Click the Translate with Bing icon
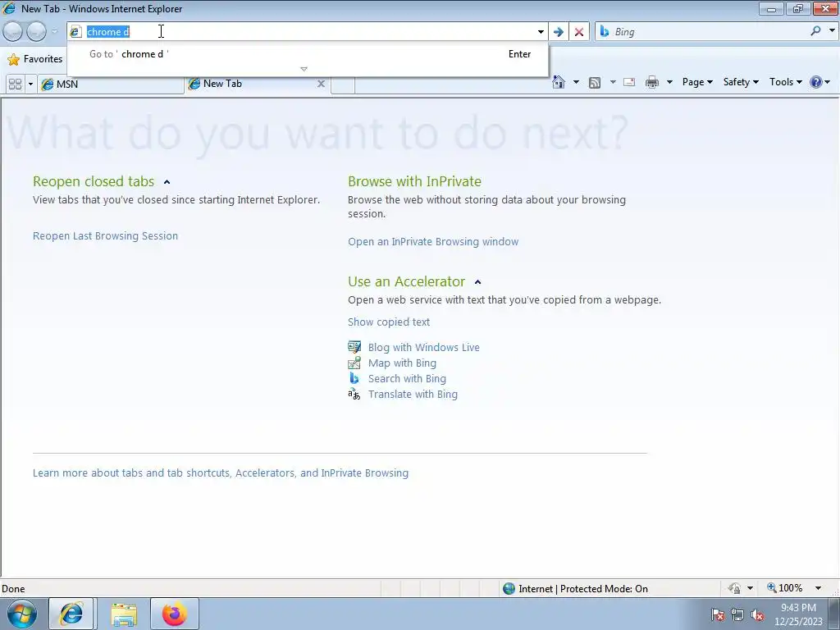840x630 pixels. [354, 395]
